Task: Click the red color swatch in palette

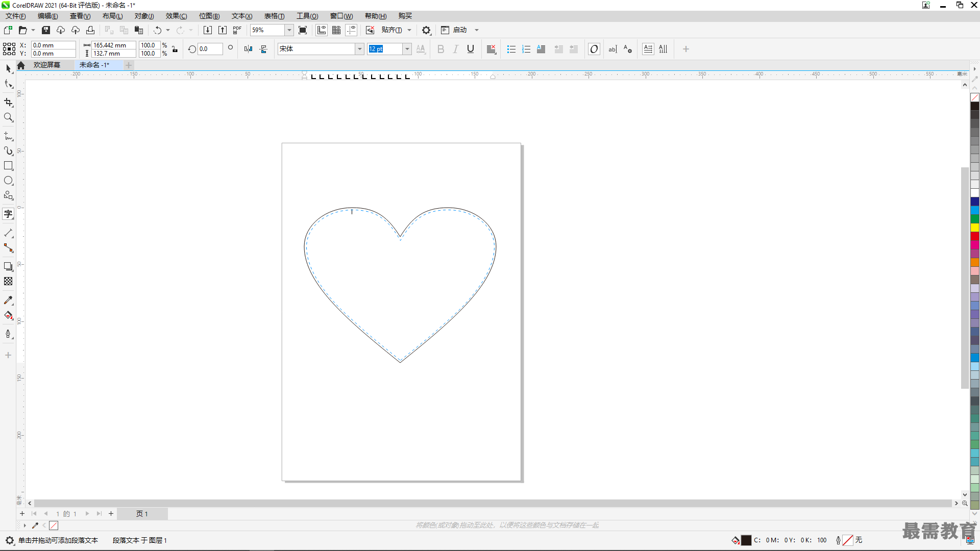Action: [x=975, y=236]
